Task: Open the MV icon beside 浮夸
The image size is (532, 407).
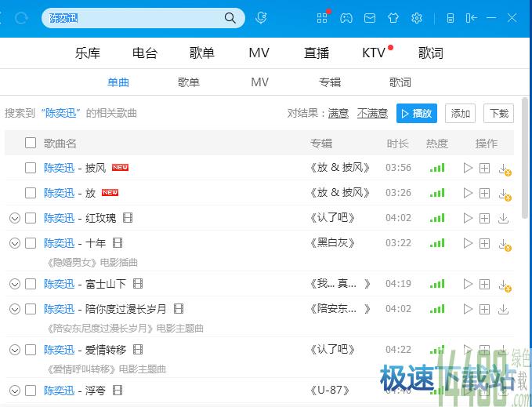Action: click(118, 390)
